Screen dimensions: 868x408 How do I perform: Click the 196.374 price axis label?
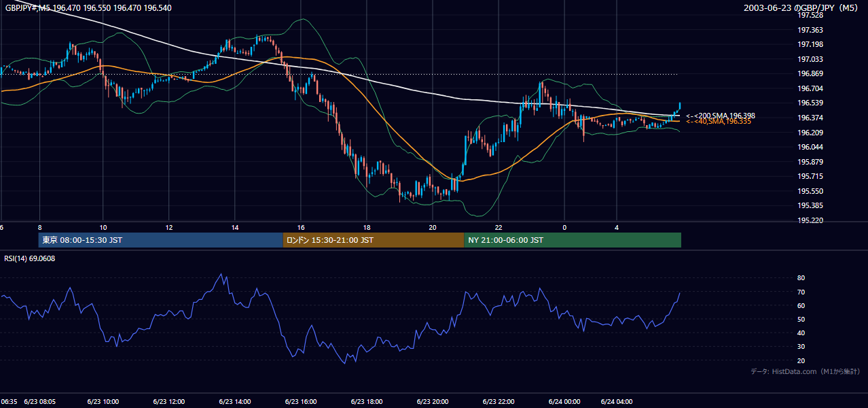click(x=812, y=118)
